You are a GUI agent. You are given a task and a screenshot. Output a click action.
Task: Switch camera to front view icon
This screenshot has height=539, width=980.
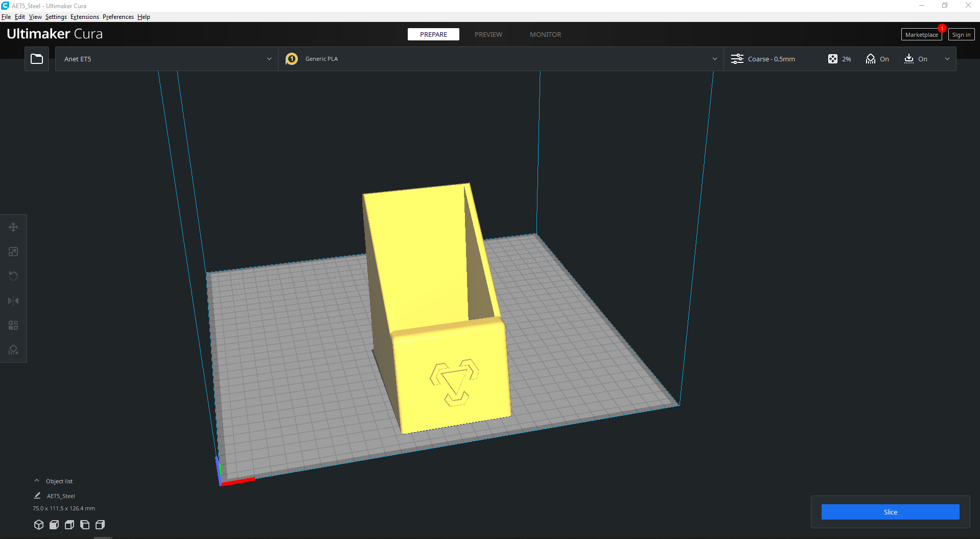pyautogui.click(x=54, y=525)
